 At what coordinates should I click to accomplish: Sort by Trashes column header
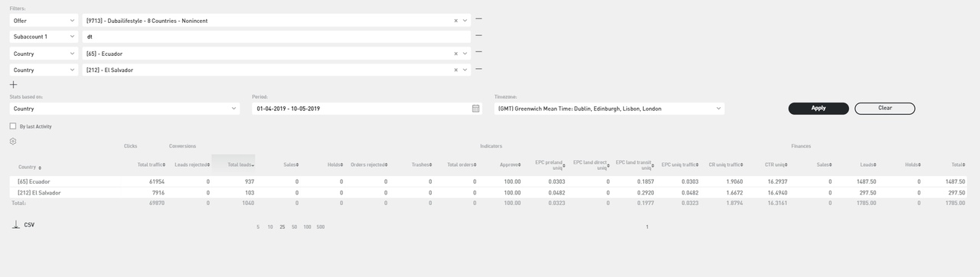coord(421,165)
